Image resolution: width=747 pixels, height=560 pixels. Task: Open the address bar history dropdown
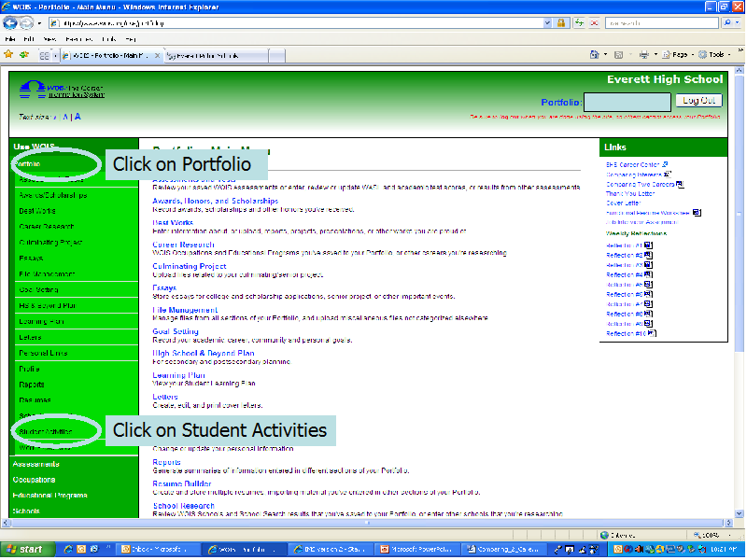click(x=547, y=22)
